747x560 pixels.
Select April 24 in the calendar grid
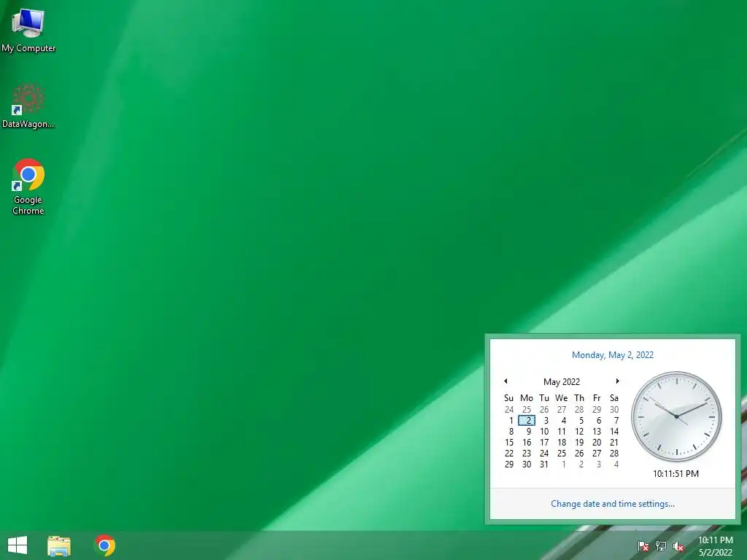click(509, 410)
